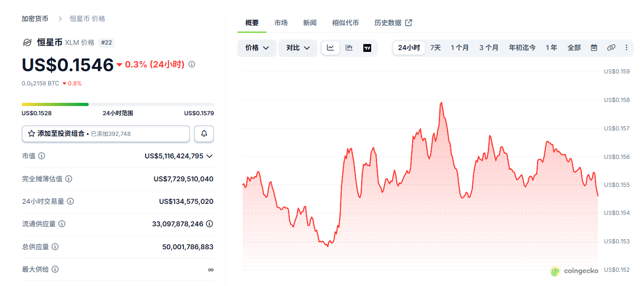This screenshot has height=286, width=644.
Task: Switch to 市场 tab
Action: click(x=281, y=22)
